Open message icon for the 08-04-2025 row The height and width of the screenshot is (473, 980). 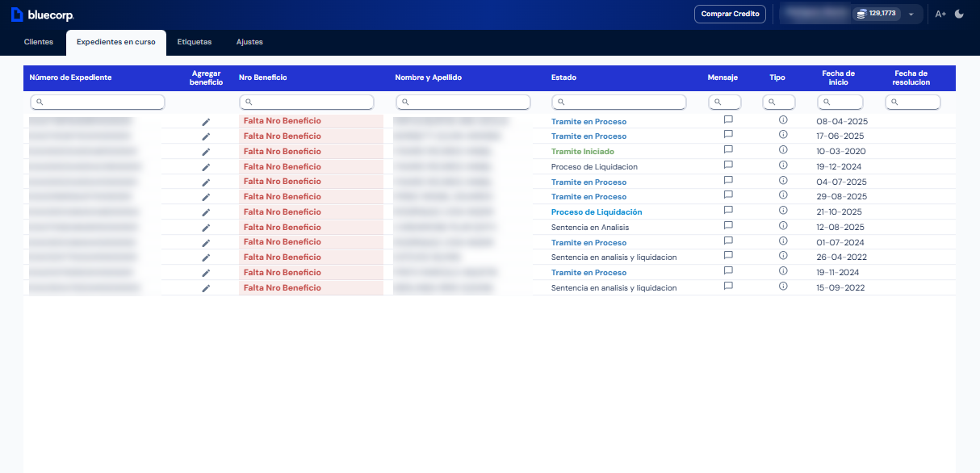click(728, 119)
